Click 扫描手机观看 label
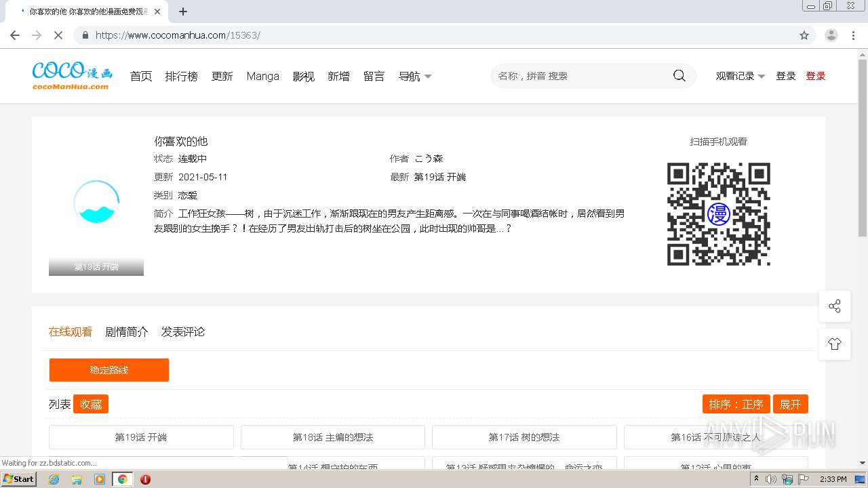 pyautogui.click(x=719, y=142)
